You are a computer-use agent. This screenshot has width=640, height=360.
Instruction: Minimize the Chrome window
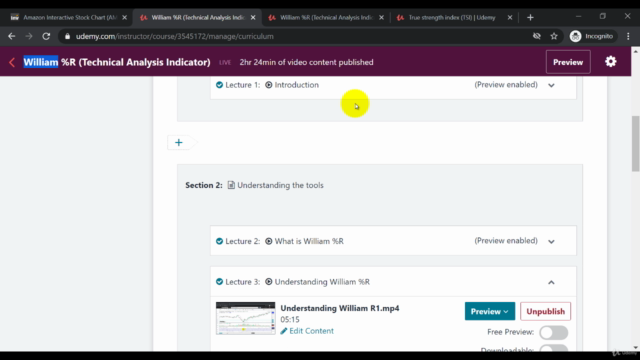[x=578, y=16]
